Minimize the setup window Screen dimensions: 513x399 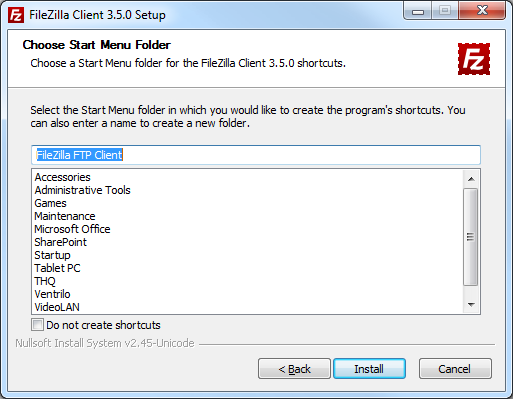tap(418, 11)
